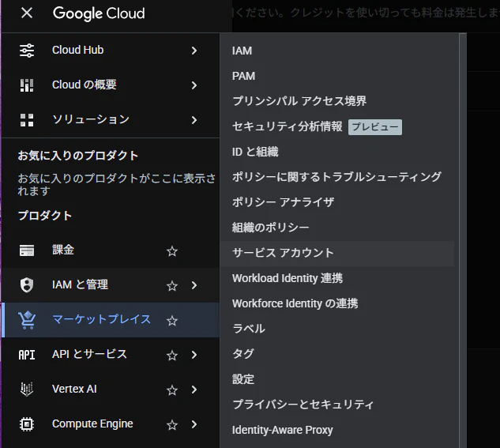Open プリンシパル アクセス境界
Viewport: 500px width, 448px height.
coord(337,101)
